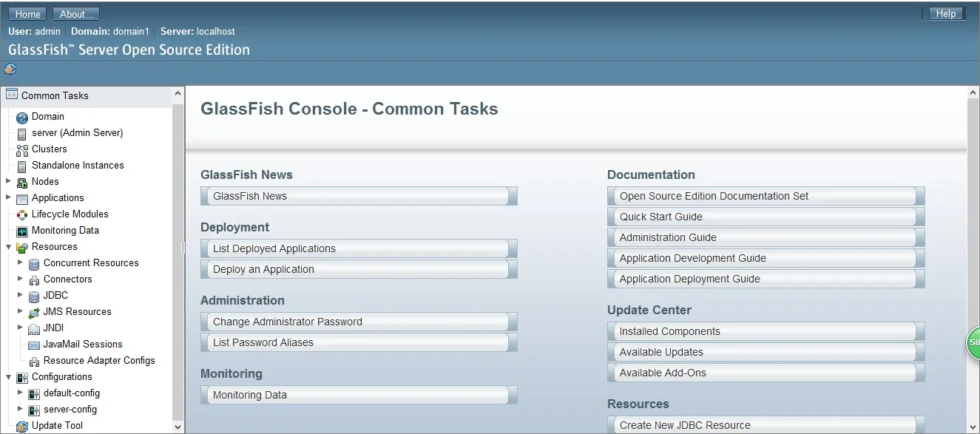Click the Clusters icon in sidebar
The image size is (980, 434).
(22, 149)
